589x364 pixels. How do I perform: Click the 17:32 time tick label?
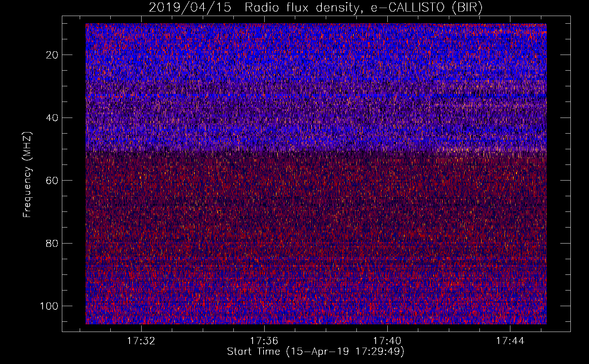pyautogui.click(x=141, y=341)
